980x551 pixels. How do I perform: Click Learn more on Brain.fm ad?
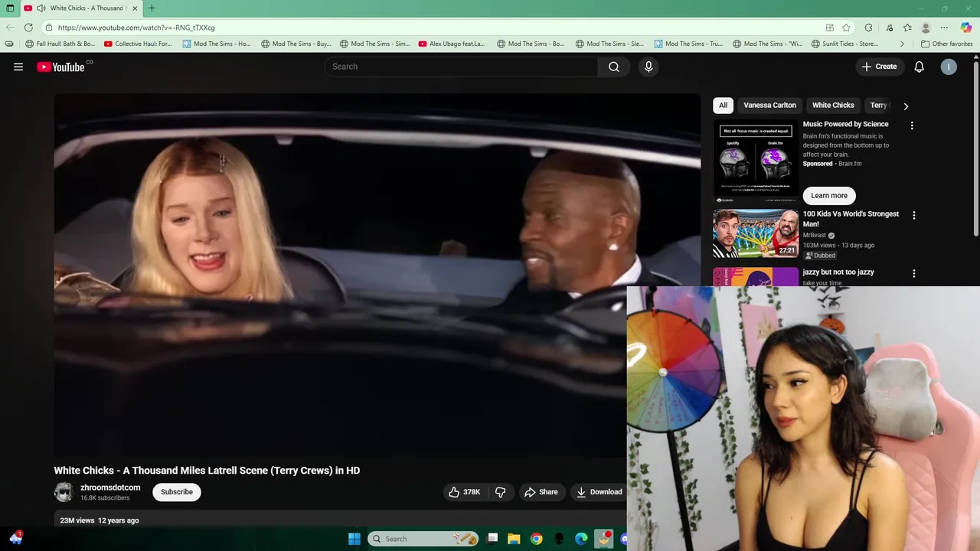click(829, 195)
